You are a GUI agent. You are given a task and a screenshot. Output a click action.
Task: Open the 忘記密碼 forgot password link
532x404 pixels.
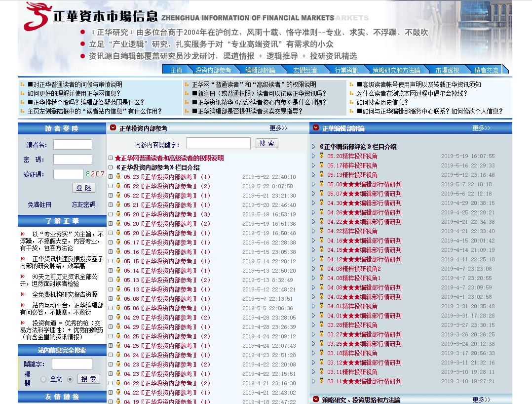coord(83,204)
